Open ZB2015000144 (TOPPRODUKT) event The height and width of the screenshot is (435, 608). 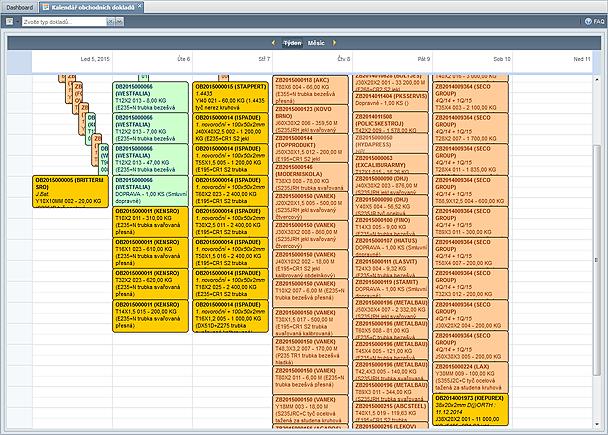click(x=311, y=148)
